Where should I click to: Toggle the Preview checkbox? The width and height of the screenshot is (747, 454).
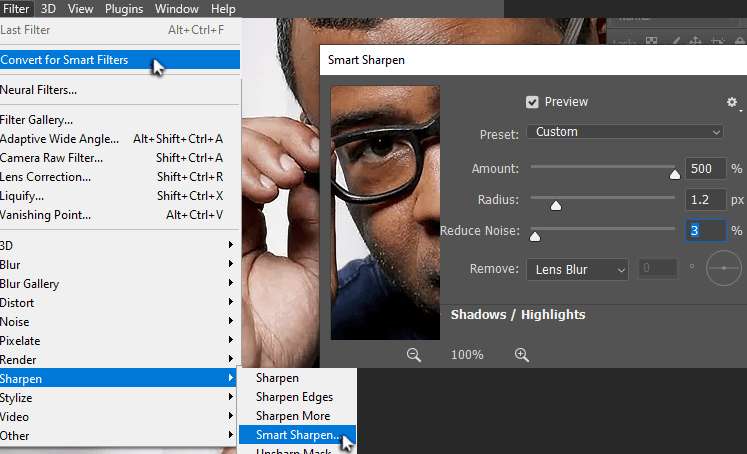[532, 102]
